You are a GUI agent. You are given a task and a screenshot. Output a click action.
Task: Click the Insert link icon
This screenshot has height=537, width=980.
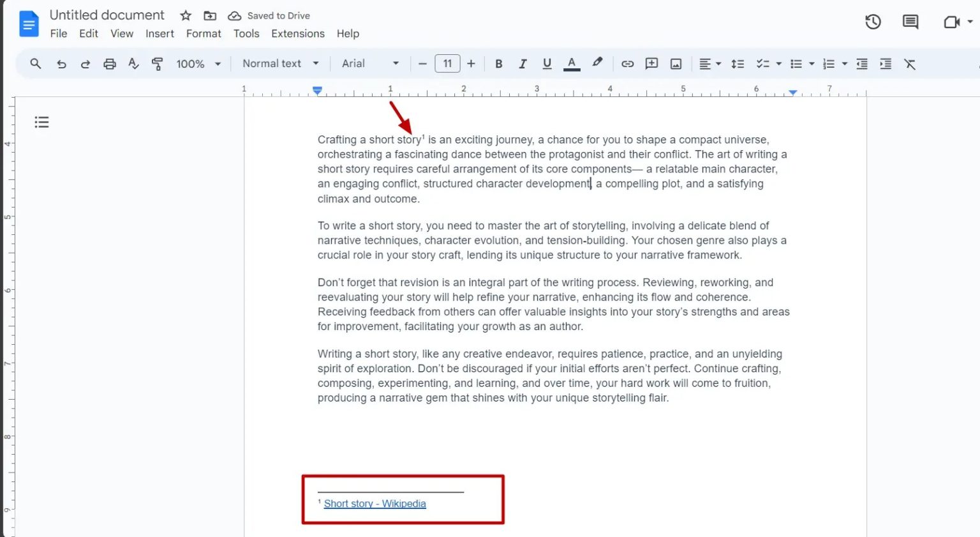coord(627,64)
